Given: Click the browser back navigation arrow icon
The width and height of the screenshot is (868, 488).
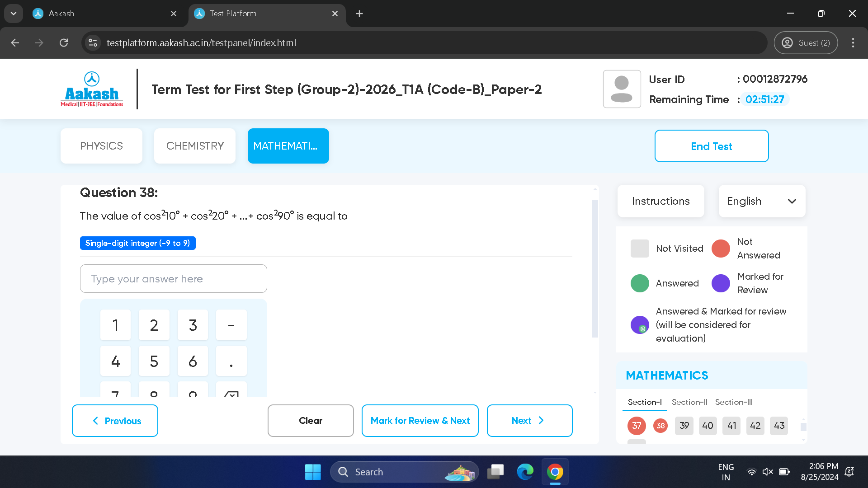Looking at the screenshot, I should (x=14, y=42).
